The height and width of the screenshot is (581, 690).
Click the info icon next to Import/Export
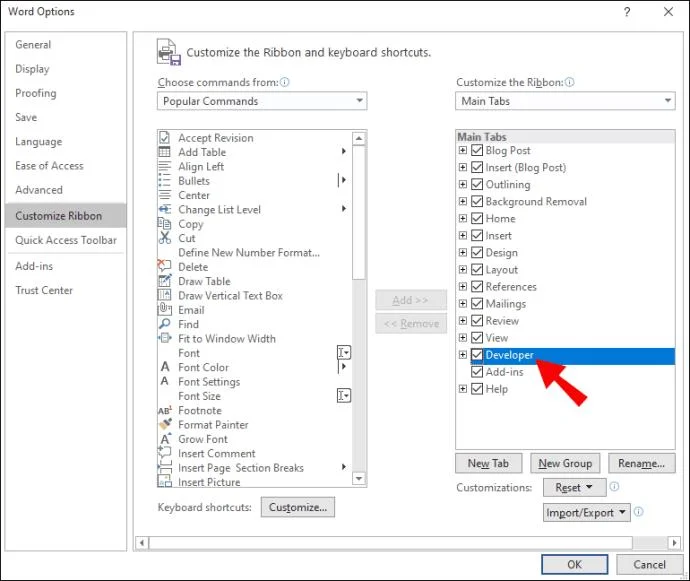point(639,511)
